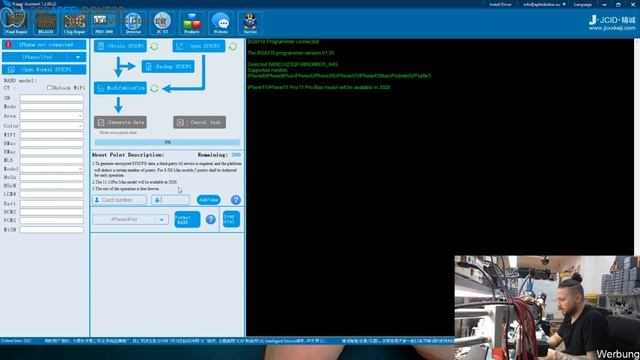Expand the iPhone/iPad device dropdown in left panel
This screenshot has height=360, width=640.
78,57
